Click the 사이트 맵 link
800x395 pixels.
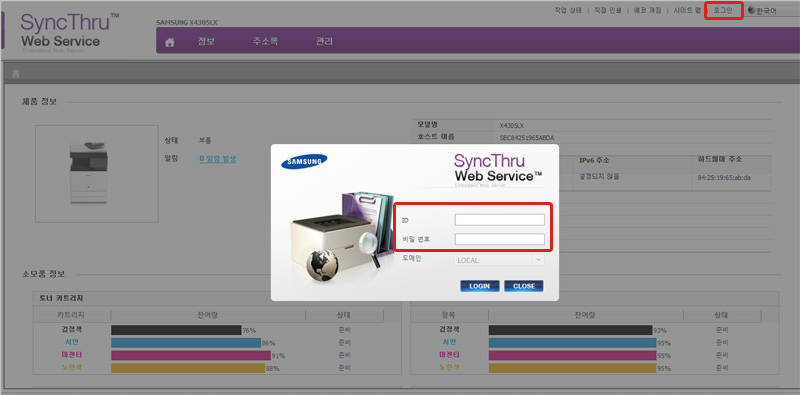point(687,10)
